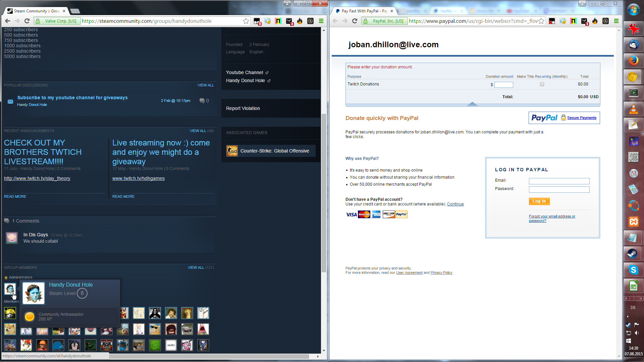The height and width of the screenshot is (362, 644).
Task: Collapse the donation details triangle arrow
Action: 472,104
